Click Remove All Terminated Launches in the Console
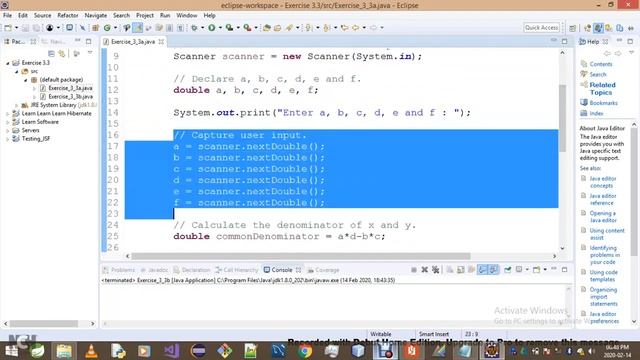This screenshot has height=360, width=640. coord(436,270)
